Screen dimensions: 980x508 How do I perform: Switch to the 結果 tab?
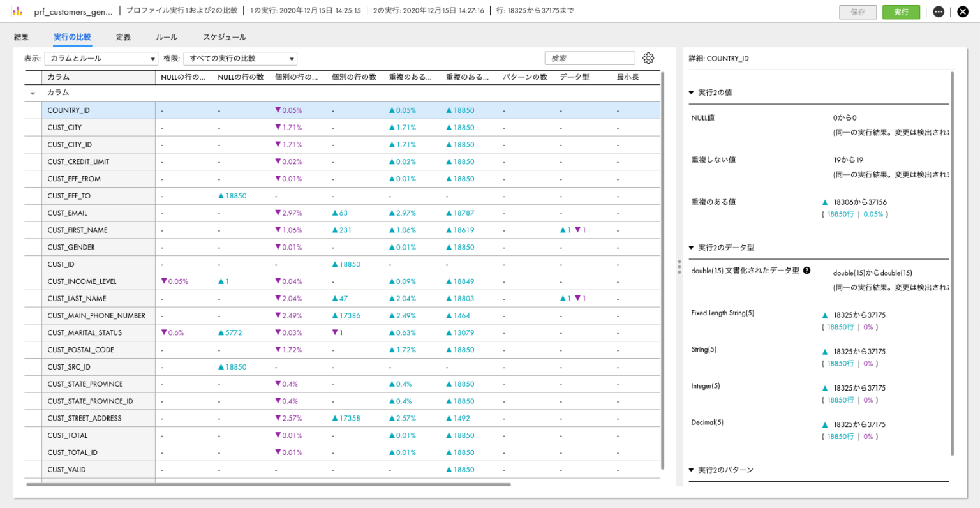[21, 37]
